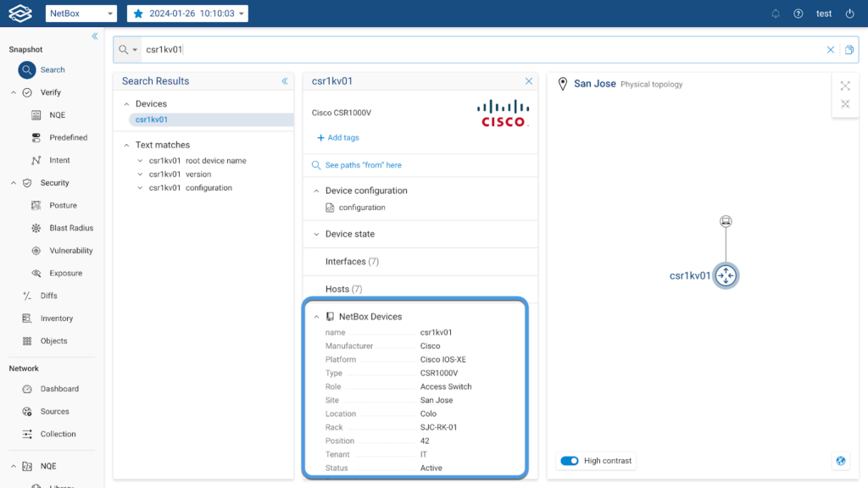Collapse the NetBox Devices section

click(316, 317)
